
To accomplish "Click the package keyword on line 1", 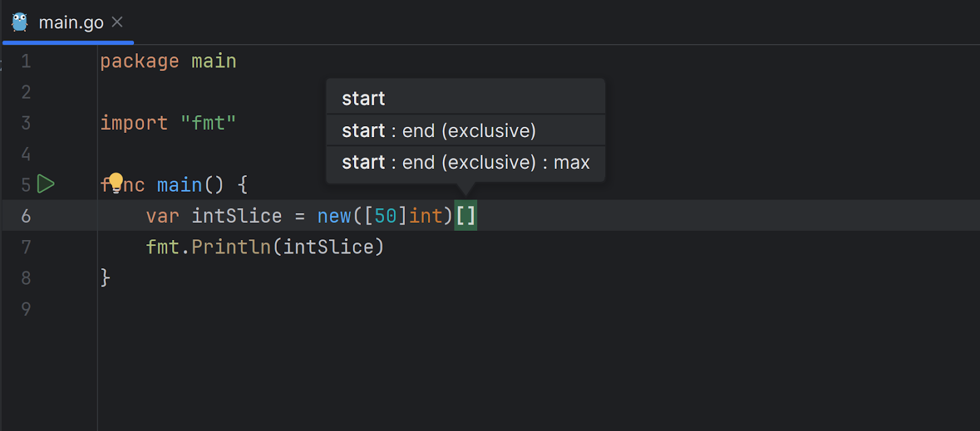I will pyautogui.click(x=139, y=61).
